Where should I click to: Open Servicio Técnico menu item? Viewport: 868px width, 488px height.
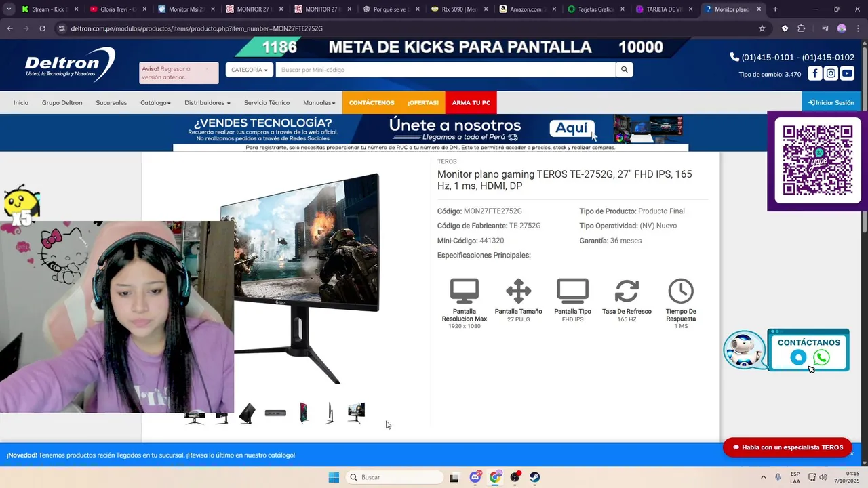point(267,103)
